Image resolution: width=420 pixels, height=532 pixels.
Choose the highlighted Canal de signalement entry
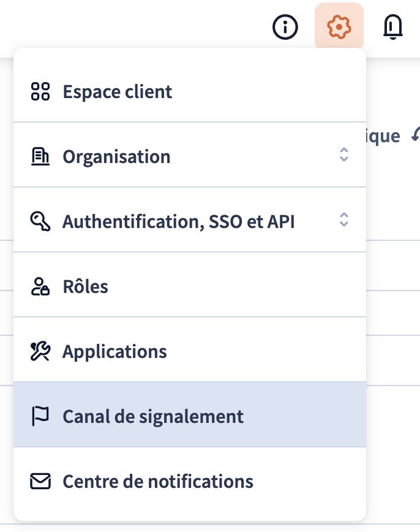point(190,414)
